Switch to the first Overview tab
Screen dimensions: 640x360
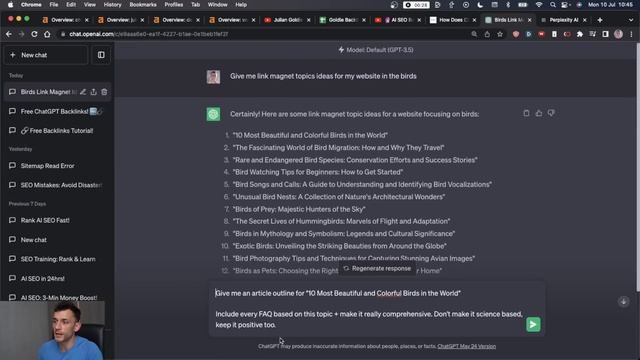click(x=66, y=20)
